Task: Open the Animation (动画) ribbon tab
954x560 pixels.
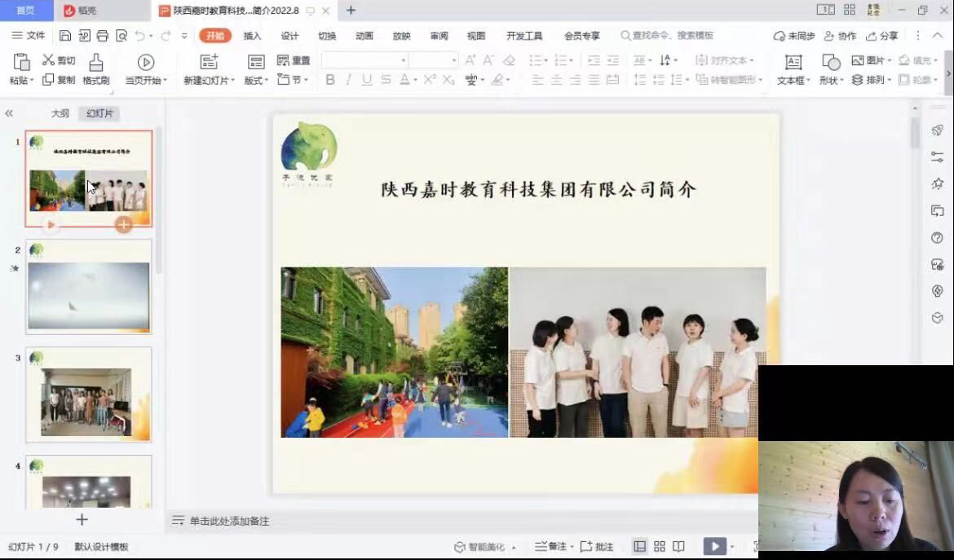Action: [364, 36]
